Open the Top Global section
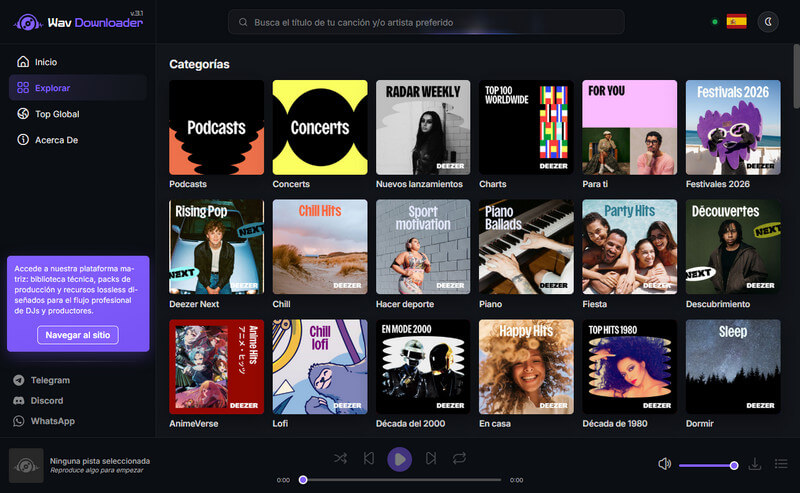The image size is (800, 493). pyautogui.click(x=78, y=114)
